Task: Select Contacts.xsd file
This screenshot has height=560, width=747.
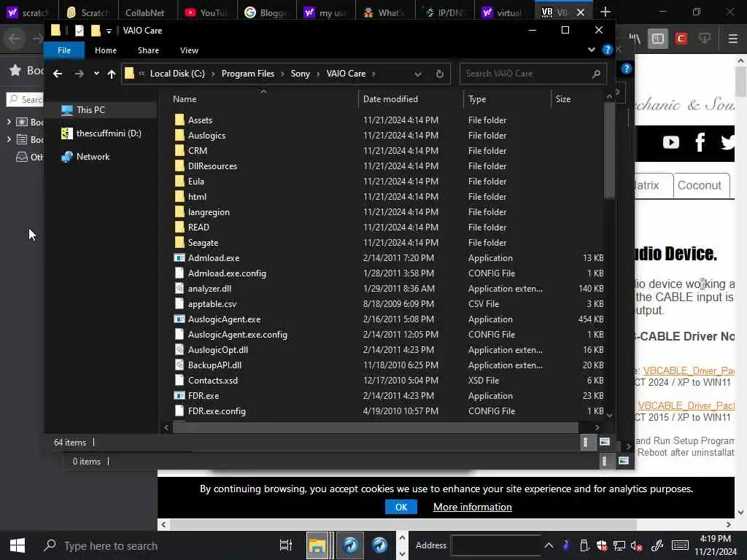Action: click(212, 381)
